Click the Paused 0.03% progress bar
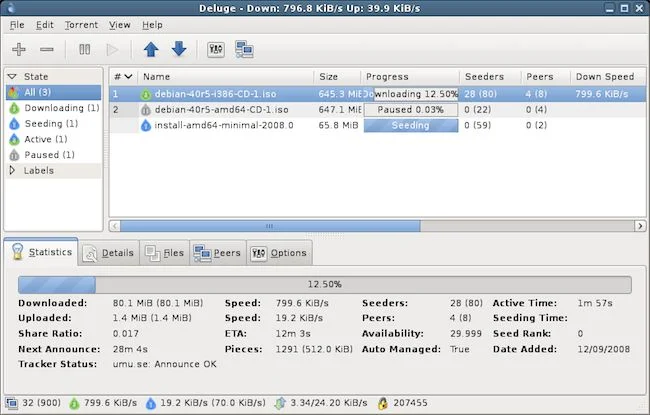650x415 pixels. point(411,110)
